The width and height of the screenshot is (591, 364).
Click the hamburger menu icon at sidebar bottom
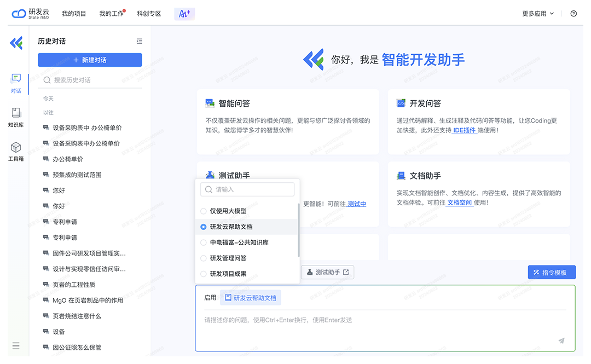[x=16, y=346]
